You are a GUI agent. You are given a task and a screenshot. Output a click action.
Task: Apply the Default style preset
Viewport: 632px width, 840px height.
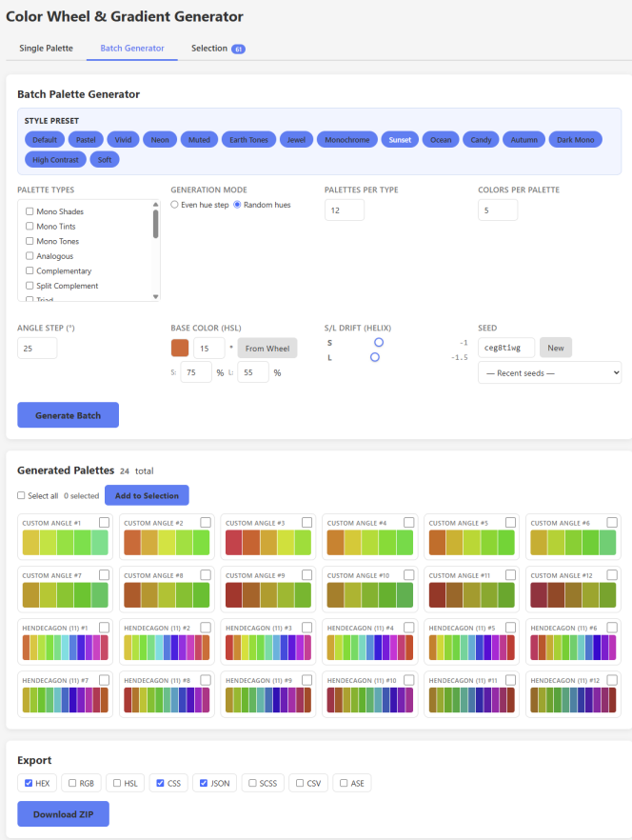(45, 140)
